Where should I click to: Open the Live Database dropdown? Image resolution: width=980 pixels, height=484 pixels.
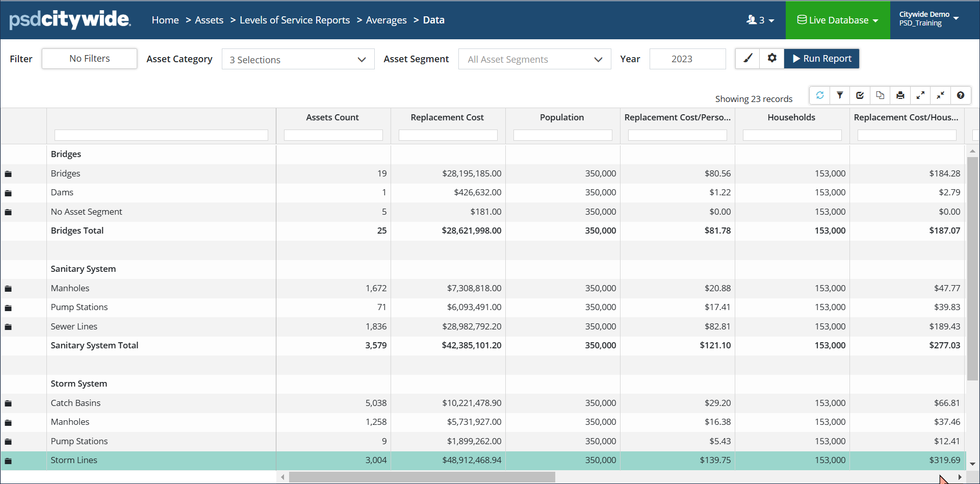pyautogui.click(x=838, y=20)
